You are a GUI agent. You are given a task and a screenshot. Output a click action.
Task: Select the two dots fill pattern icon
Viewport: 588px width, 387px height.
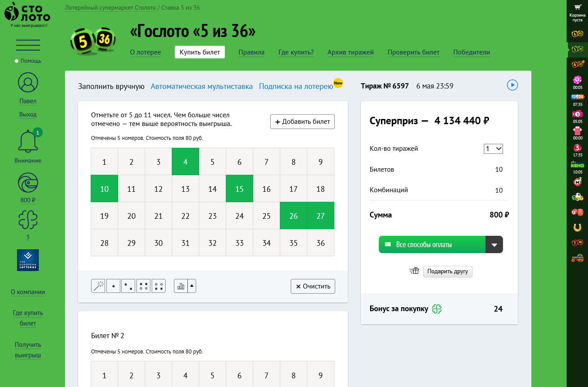click(128, 286)
